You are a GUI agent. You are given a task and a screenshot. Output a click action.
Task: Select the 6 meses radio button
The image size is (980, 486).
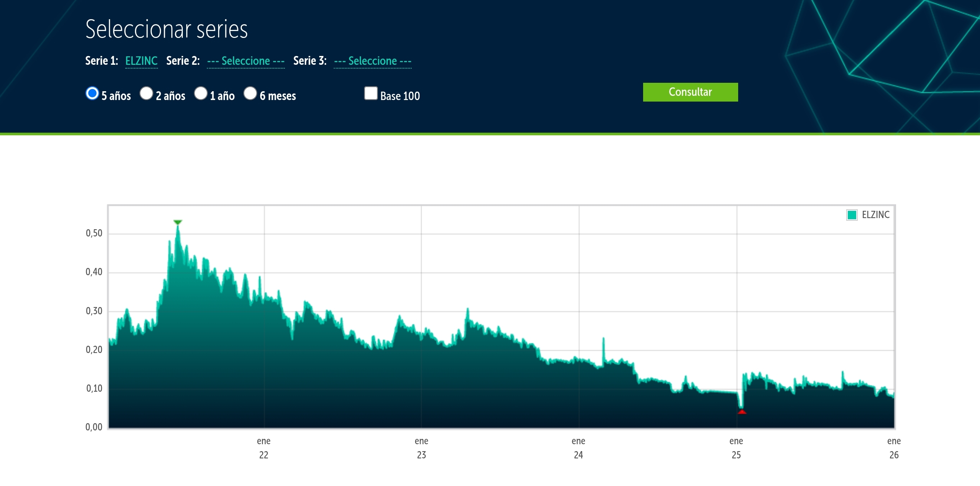[x=250, y=93]
